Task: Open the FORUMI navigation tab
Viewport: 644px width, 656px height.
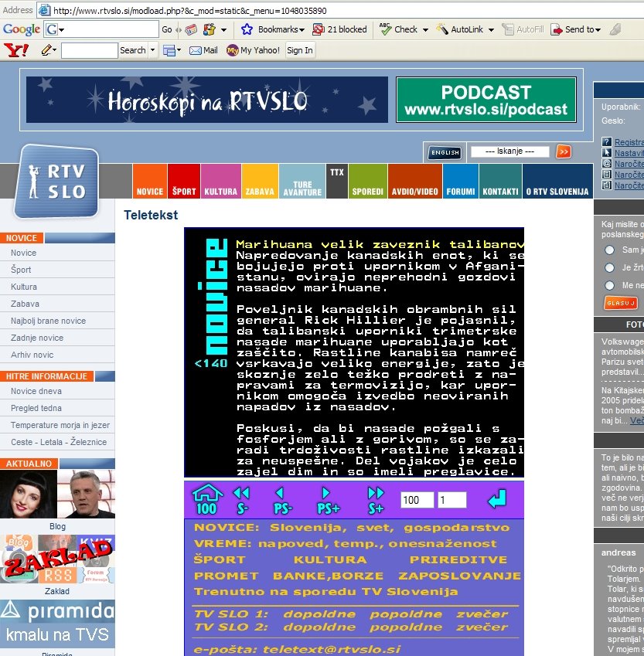Action: coord(461,181)
